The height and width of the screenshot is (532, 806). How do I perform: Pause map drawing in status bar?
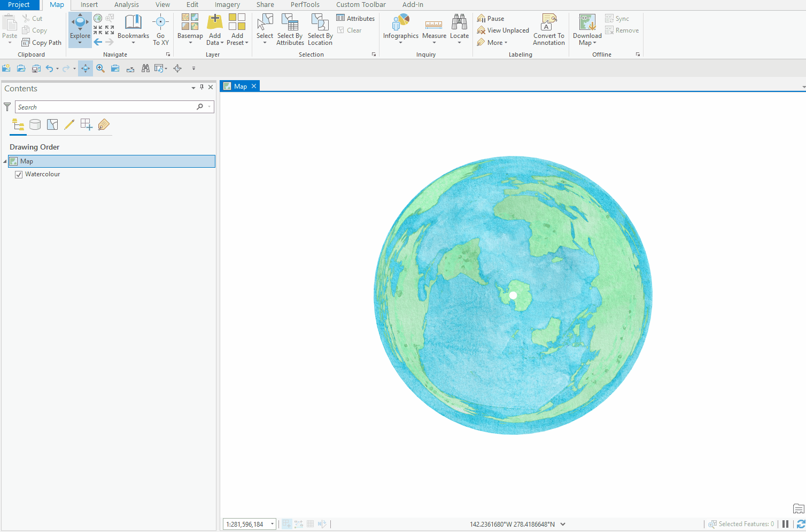coord(785,524)
